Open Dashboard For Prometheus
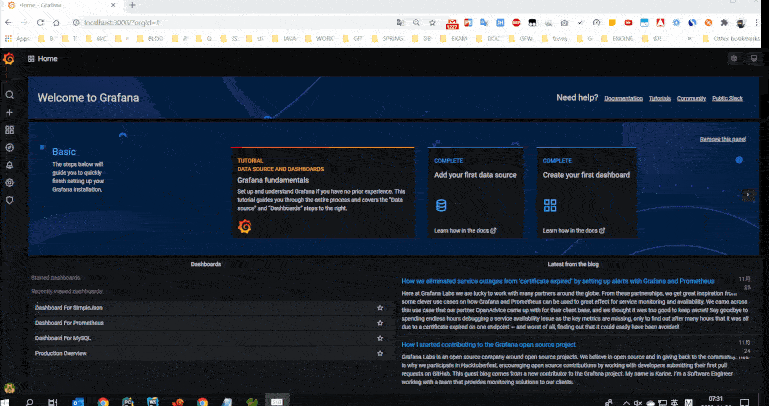 click(x=69, y=323)
